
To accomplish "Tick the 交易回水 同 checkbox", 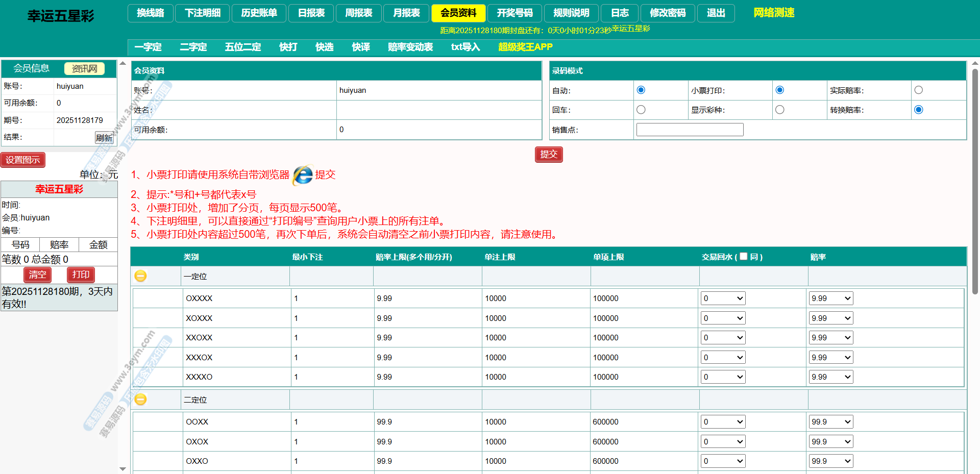I will (744, 256).
